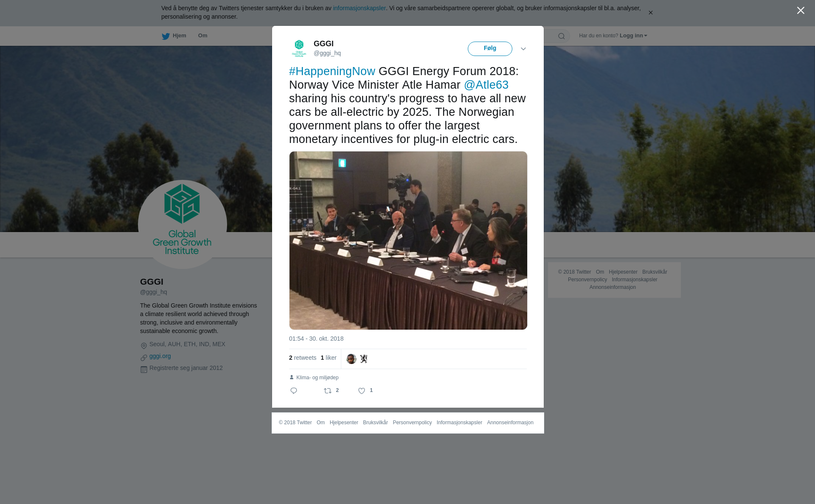
Task: Close the tweet overlay
Action: coord(801,11)
